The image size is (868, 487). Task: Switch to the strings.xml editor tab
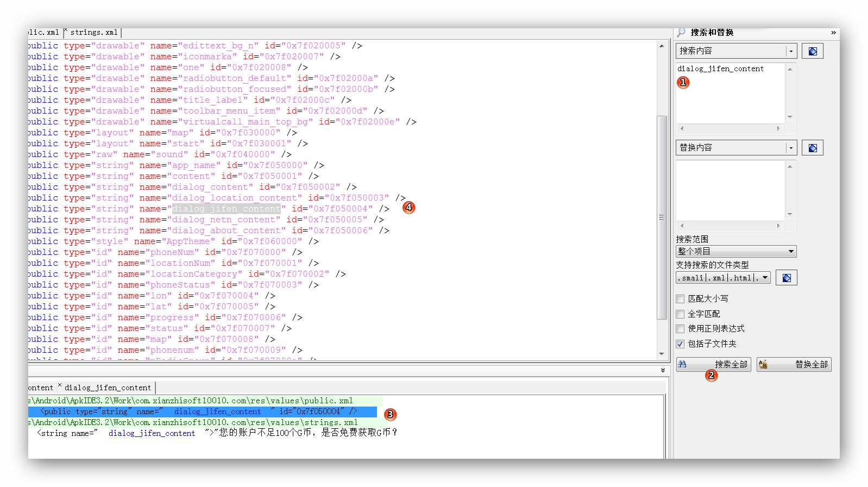94,33
